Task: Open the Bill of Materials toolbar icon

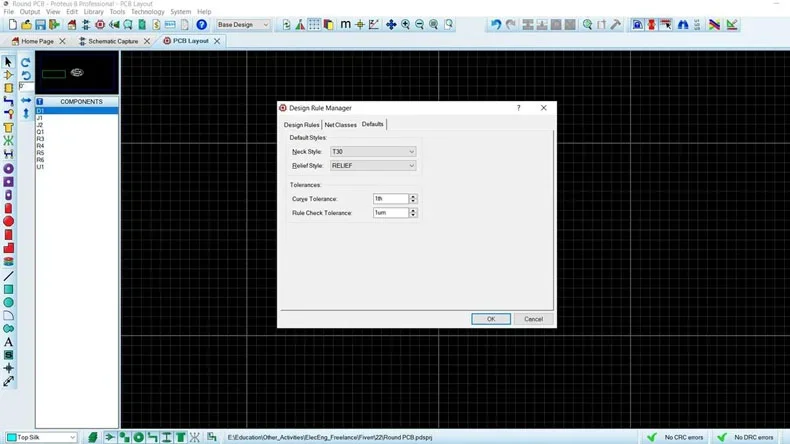Action: click(x=156, y=25)
